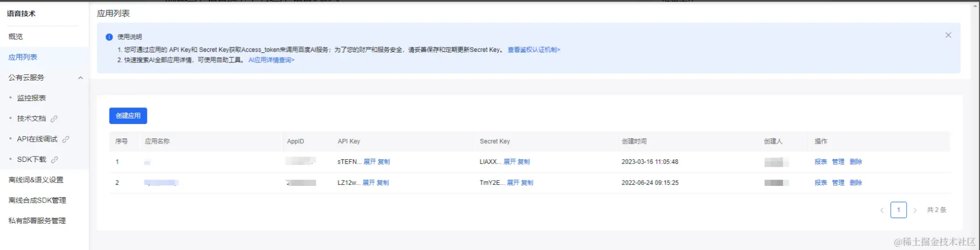Open the blurred app name in row 2
This screenshot has width=980, height=250.
point(161,183)
